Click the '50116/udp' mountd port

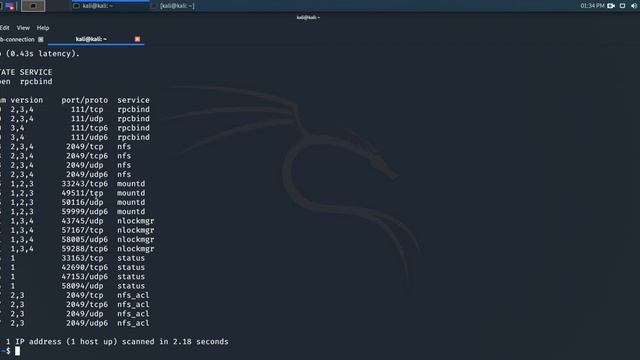tap(82, 202)
